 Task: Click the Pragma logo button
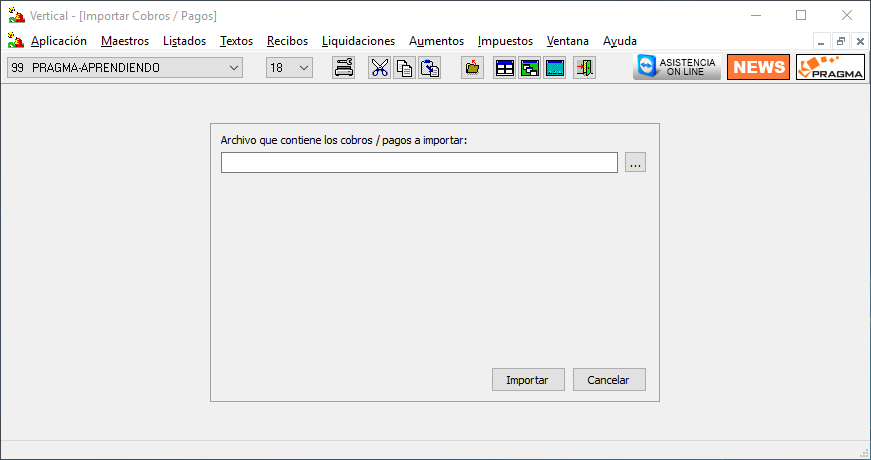pyautogui.click(x=830, y=67)
